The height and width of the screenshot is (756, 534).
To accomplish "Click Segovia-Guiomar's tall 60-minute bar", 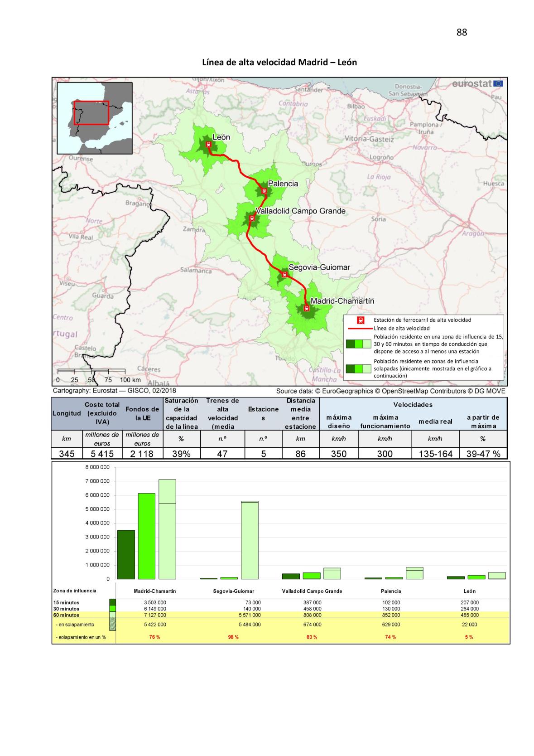I will click(250, 540).
